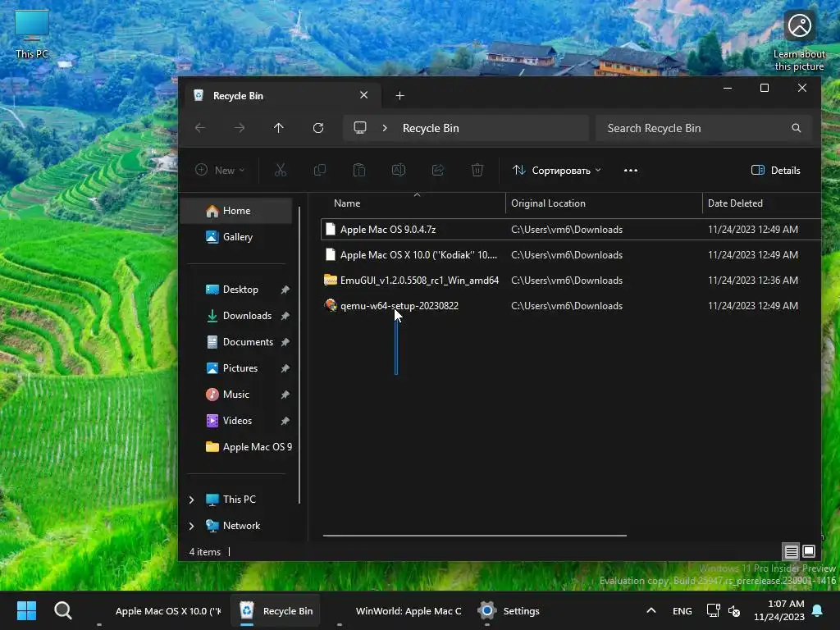The image size is (840, 630).
Task: Open This PC desktop icon
Action: coord(32,33)
